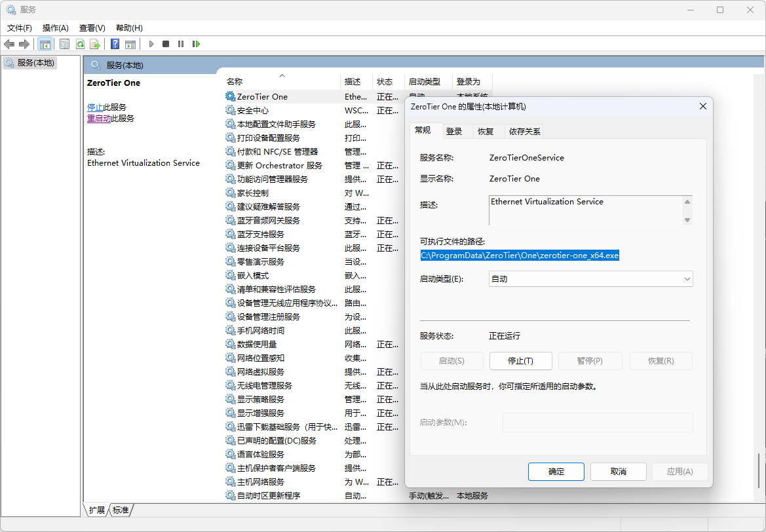This screenshot has width=766, height=532.
Task: Click the Refresh toolbar icon
Action: coord(80,44)
